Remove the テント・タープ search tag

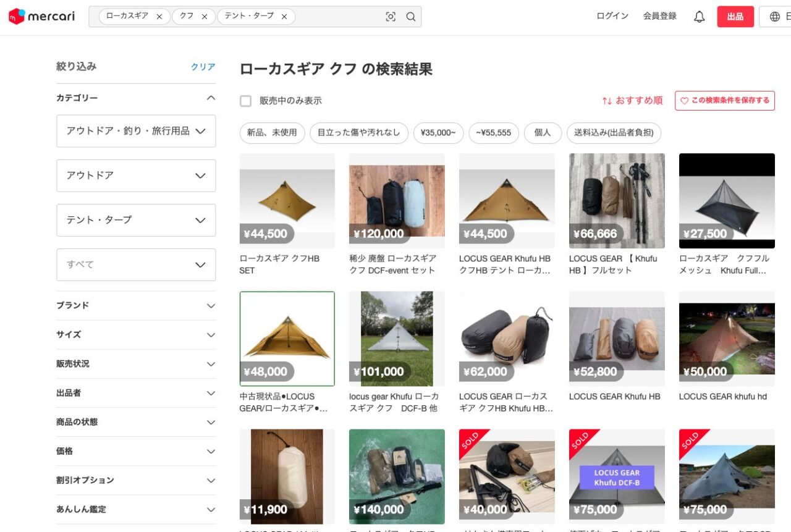coord(284,17)
